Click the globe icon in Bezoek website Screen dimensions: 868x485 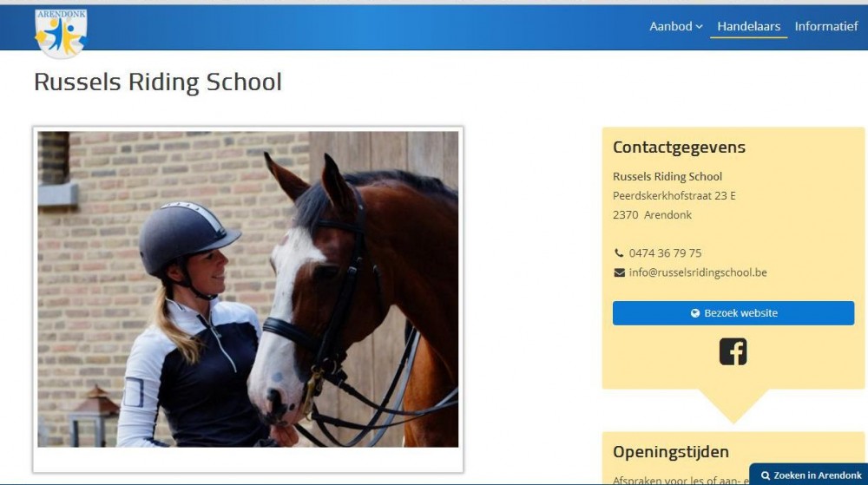point(695,313)
